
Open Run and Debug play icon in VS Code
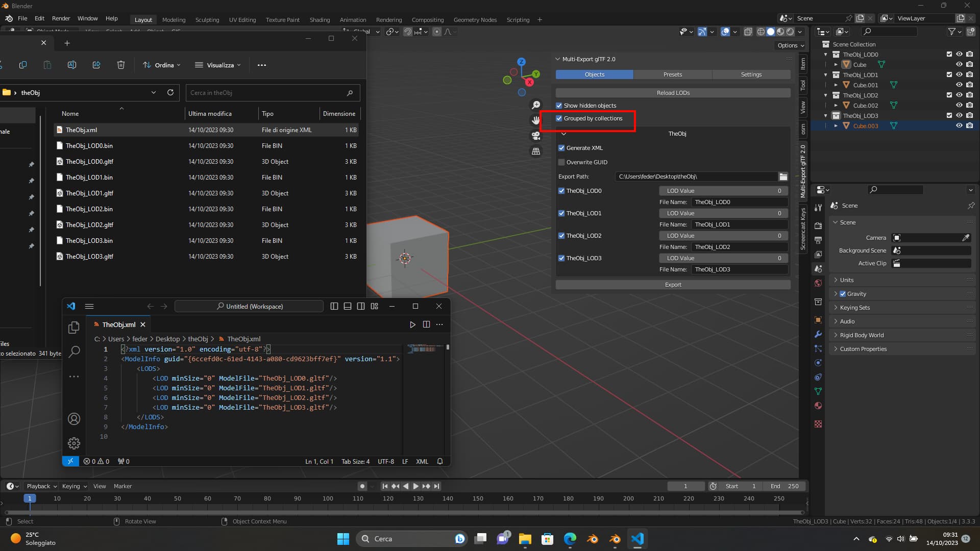(412, 324)
